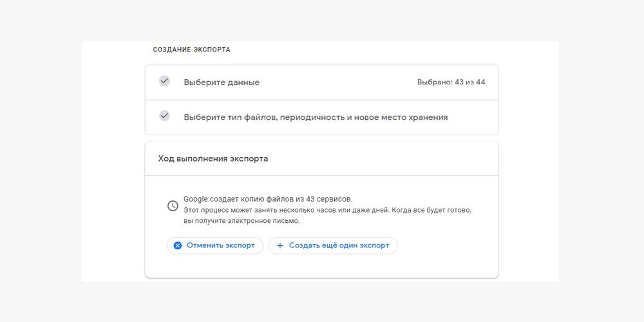The width and height of the screenshot is (644, 322).
Task: Click the word Google in the status message
Action: (x=196, y=199)
